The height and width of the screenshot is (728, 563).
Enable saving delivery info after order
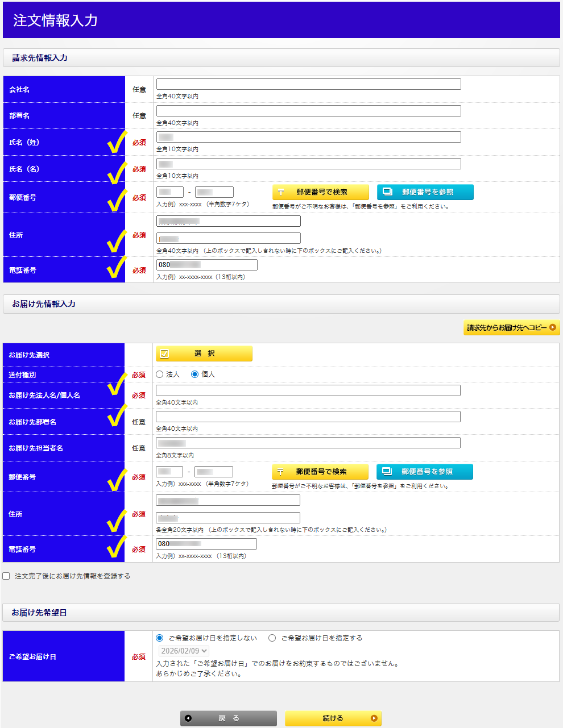tap(6, 576)
